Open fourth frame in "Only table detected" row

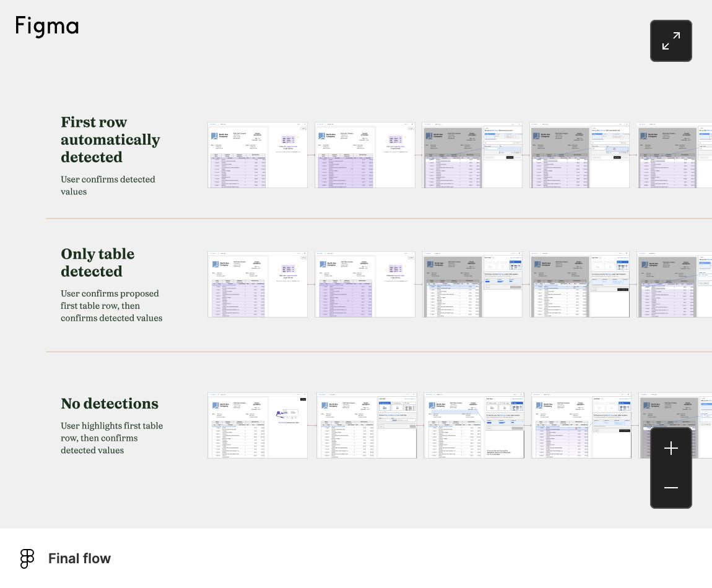(580, 285)
